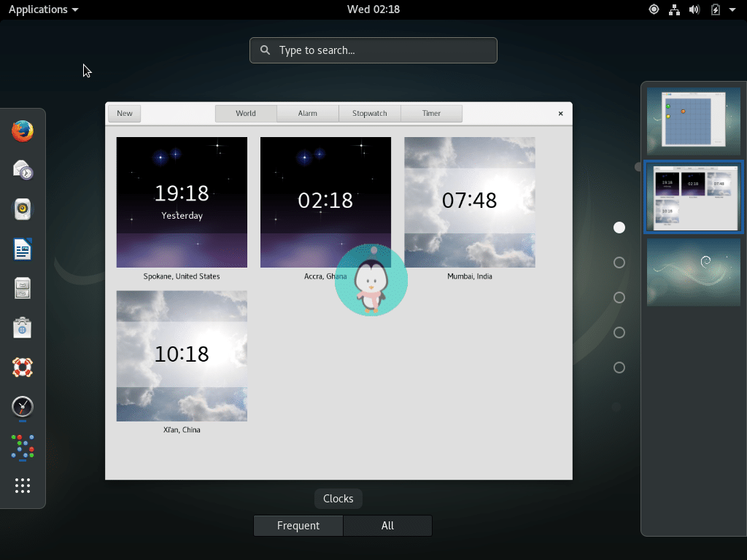Open the file cabinet icon in the dock
This screenshot has height=560, width=747.
[22, 287]
